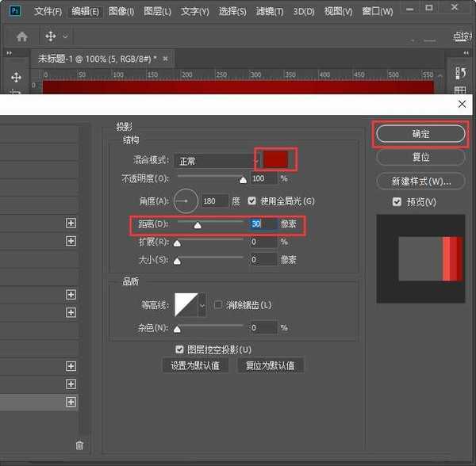Toggle the 使用全局光 checkbox
The image size is (476, 466).
coord(253,201)
